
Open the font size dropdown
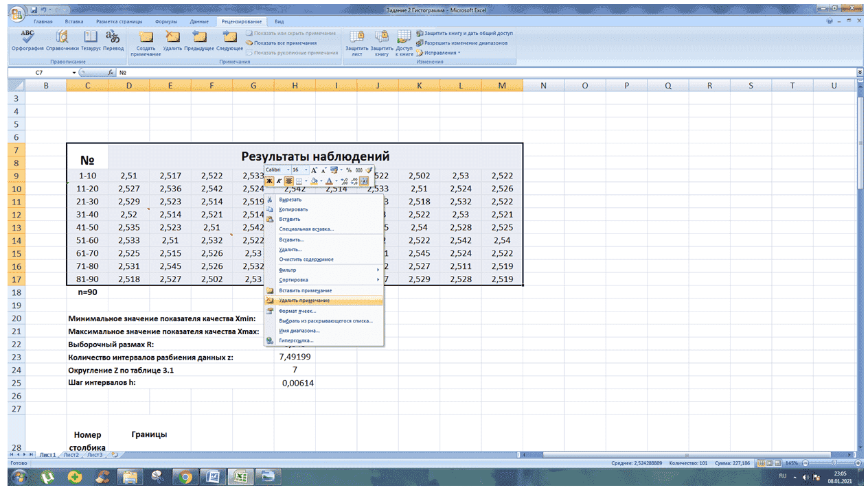[x=306, y=169]
